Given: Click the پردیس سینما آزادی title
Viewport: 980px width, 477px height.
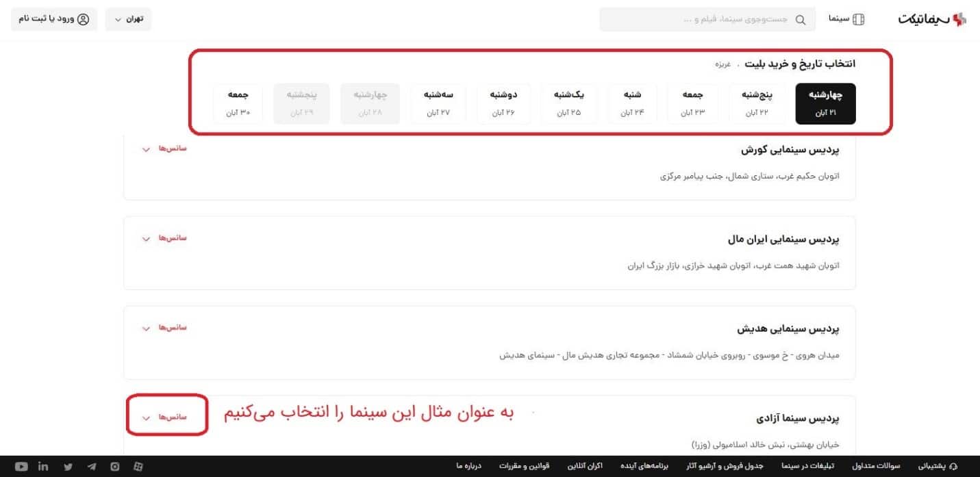Looking at the screenshot, I should (x=798, y=417).
